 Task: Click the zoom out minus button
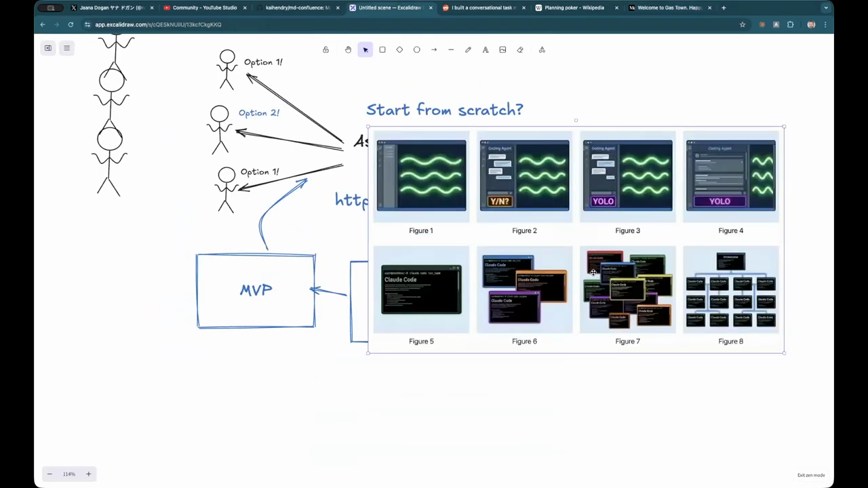[x=50, y=474]
